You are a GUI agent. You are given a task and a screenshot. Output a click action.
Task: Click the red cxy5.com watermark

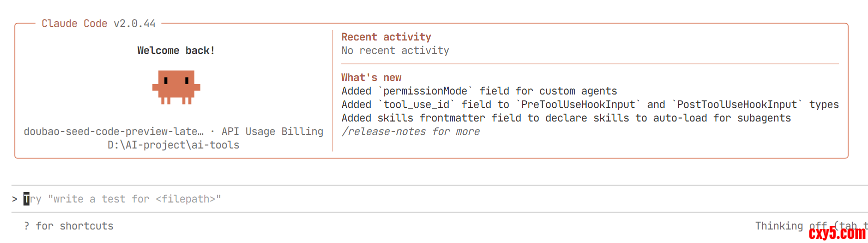(837, 233)
